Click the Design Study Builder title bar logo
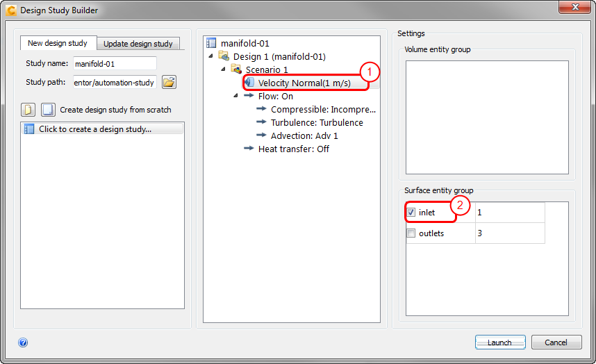Screen dimensions: 596x364 pos(11,10)
